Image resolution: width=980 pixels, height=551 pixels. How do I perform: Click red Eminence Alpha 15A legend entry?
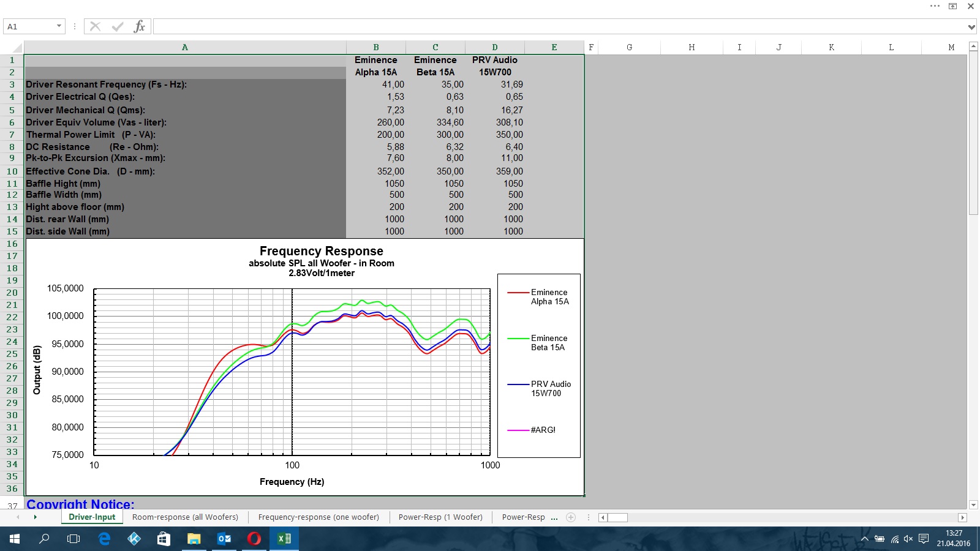tap(539, 297)
